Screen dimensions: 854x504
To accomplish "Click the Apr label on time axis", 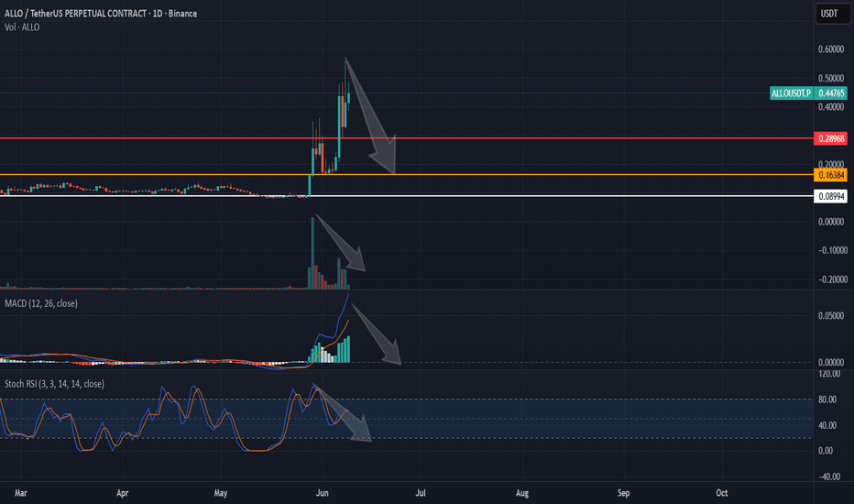I will click(x=123, y=493).
